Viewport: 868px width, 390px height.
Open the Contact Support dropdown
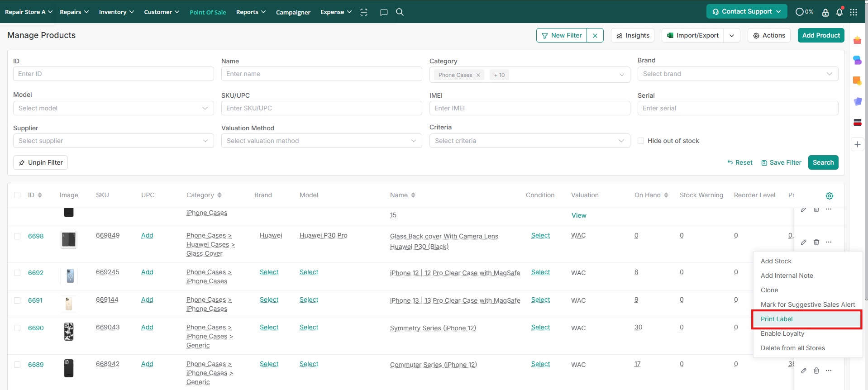[747, 12]
